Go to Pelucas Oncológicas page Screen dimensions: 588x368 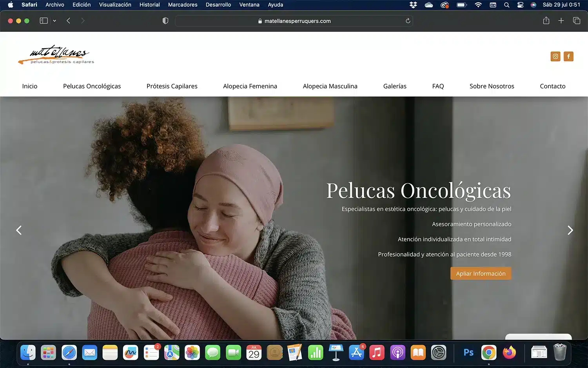[92, 86]
